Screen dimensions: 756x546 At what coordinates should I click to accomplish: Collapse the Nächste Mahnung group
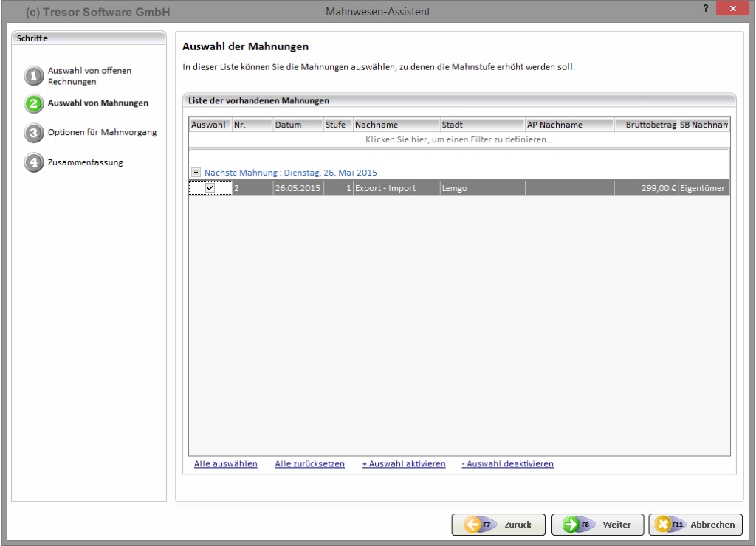click(196, 172)
